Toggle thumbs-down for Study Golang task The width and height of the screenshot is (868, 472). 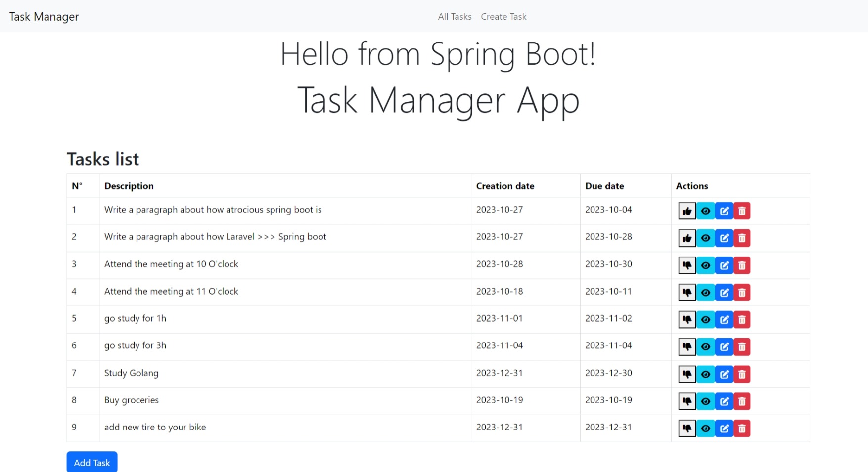coord(687,374)
